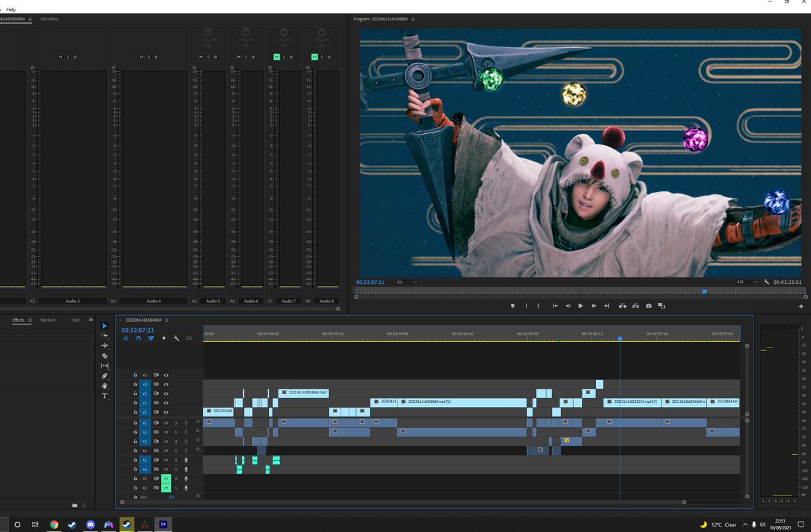This screenshot has height=532, width=811.
Task: Open Comparison View in Program monitor
Action: tap(662, 306)
